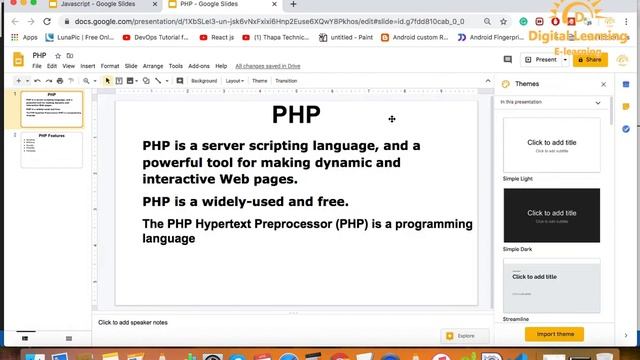The height and width of the screenshot is (360, 640).
Task: Click to add speaker notes
Action: (133, 322)
